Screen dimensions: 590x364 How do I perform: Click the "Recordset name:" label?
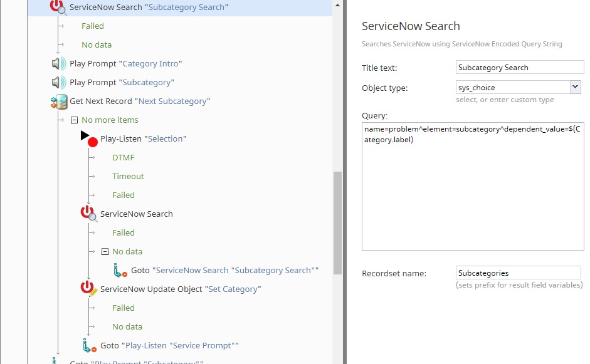click(394, 273)
